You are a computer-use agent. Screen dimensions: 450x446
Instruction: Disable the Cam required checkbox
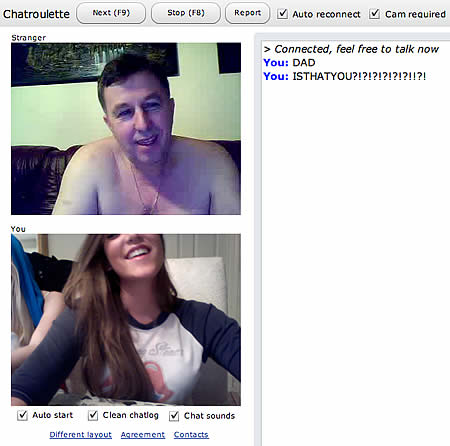click(374, 14)
